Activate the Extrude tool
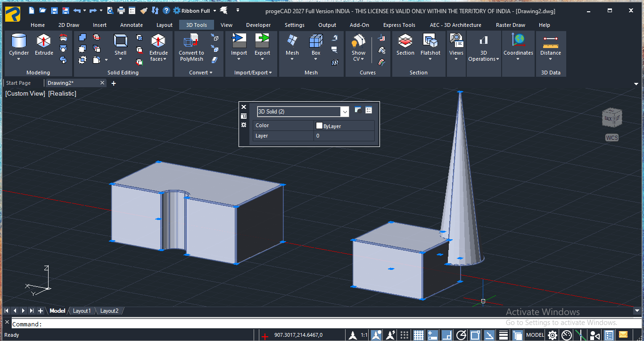Image resolution: width=644 pixels, height=341 pixels. click(44, 45)
